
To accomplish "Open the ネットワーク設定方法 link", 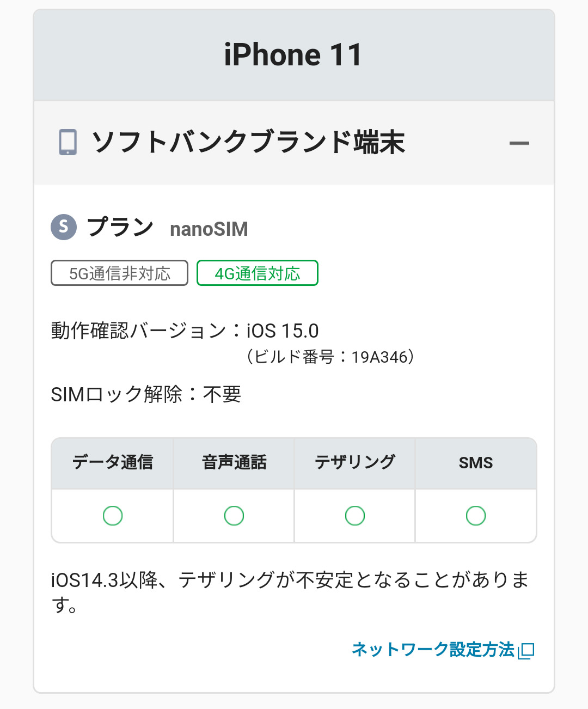I will click(x=433, y=650).
